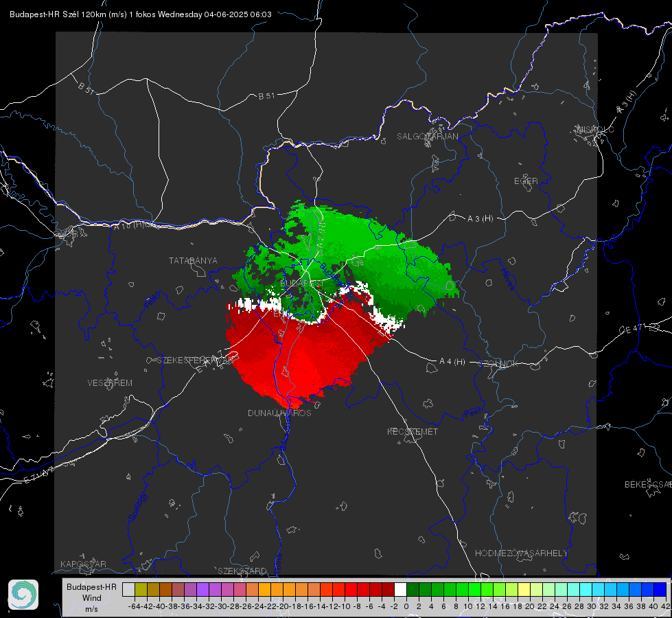
Task: Select the cyan swatch between 28 and 30
Action: 586,590
